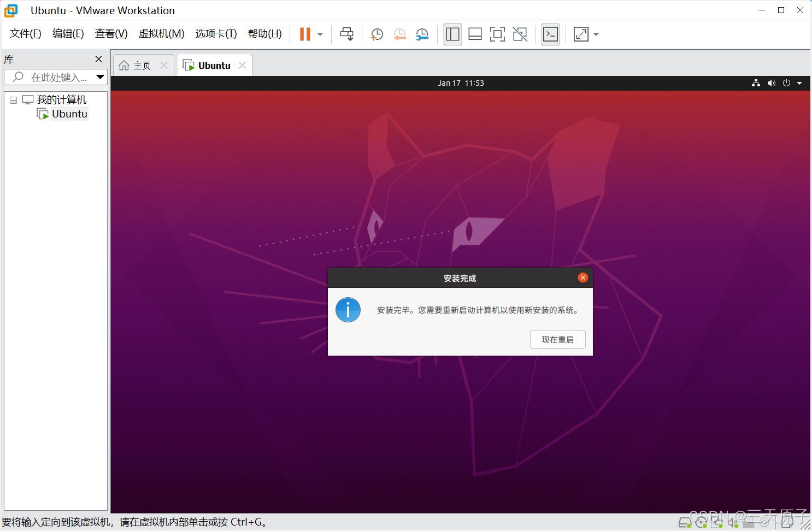Toggle the console view button on the toolbar
Viewport: 812px width, 531px height.
pos(550,34)
